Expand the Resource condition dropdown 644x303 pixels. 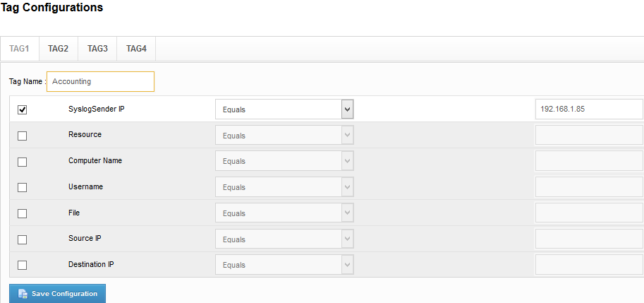pyautogui.click(x=284, y=136)
